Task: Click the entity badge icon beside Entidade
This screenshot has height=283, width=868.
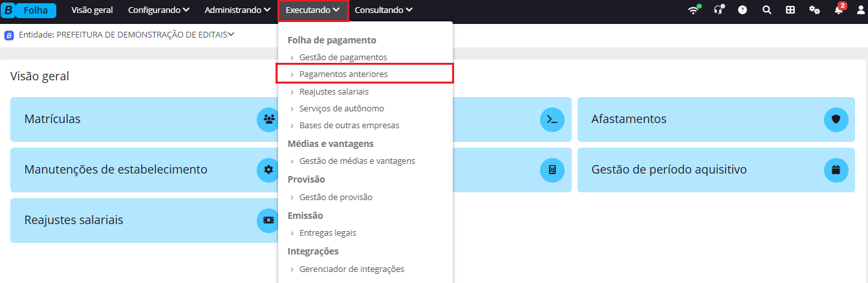Action: tap(9, 36)
